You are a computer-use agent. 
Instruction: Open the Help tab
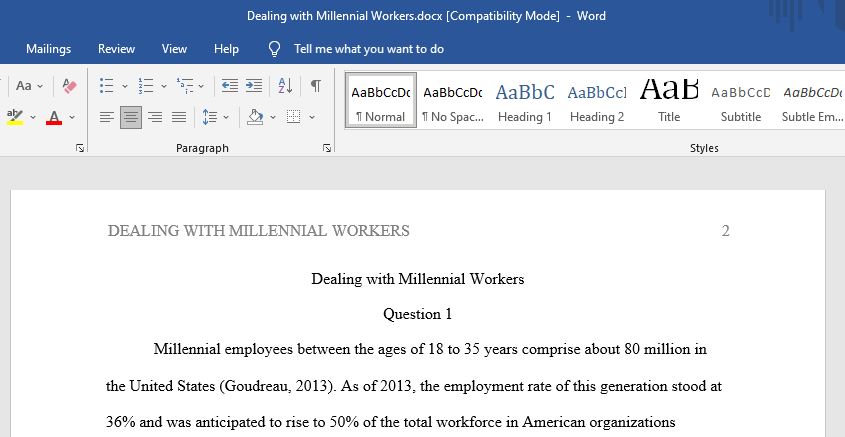(x=226, y=49)
